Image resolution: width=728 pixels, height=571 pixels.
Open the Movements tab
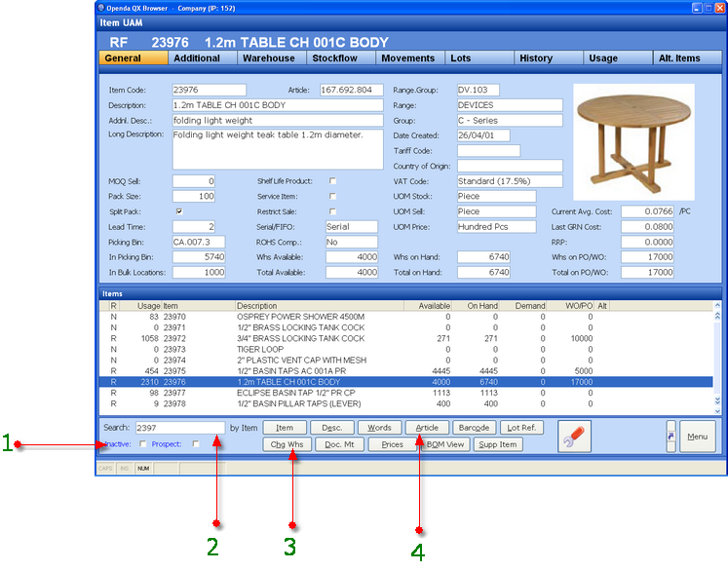[x=410, y=58]
